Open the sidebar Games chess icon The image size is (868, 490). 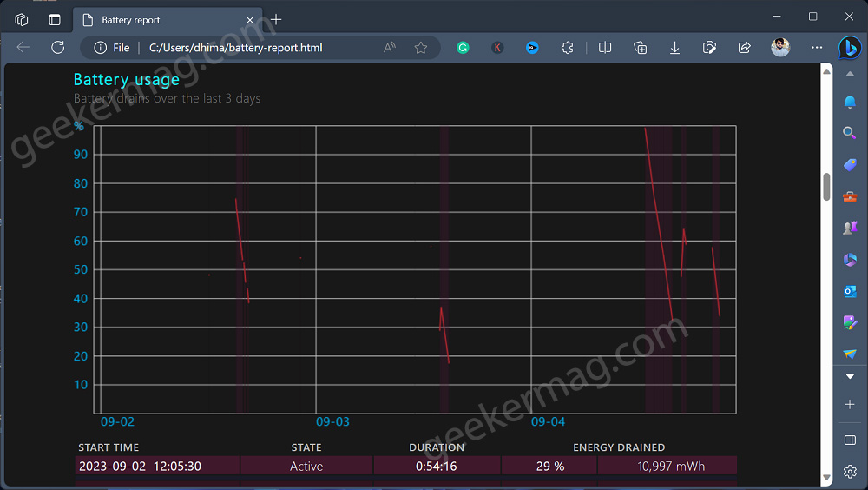click(850, 228)
